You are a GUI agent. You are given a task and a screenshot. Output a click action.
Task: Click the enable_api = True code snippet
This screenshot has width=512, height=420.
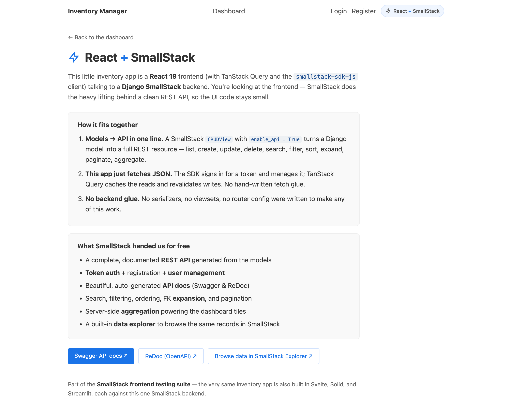[275, 139]
